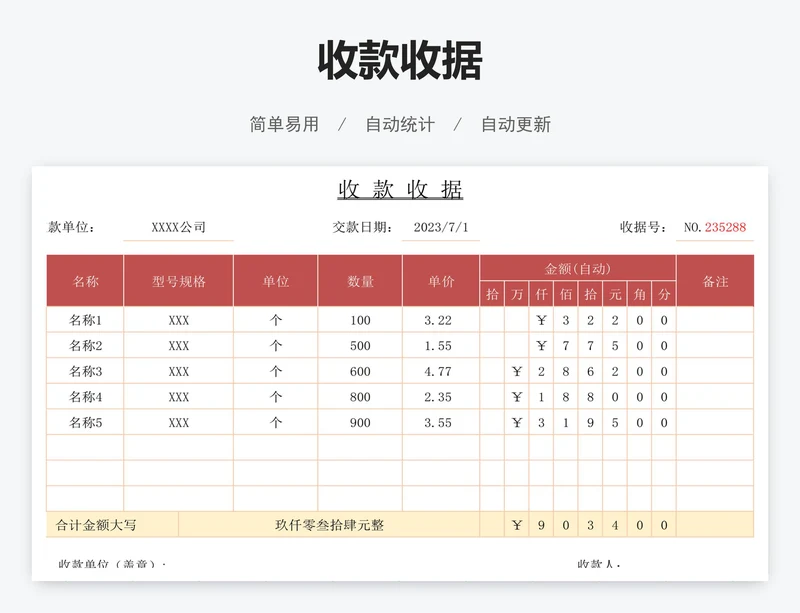Select the quantity cell 900
800x613 pixels.
point(360,422)
